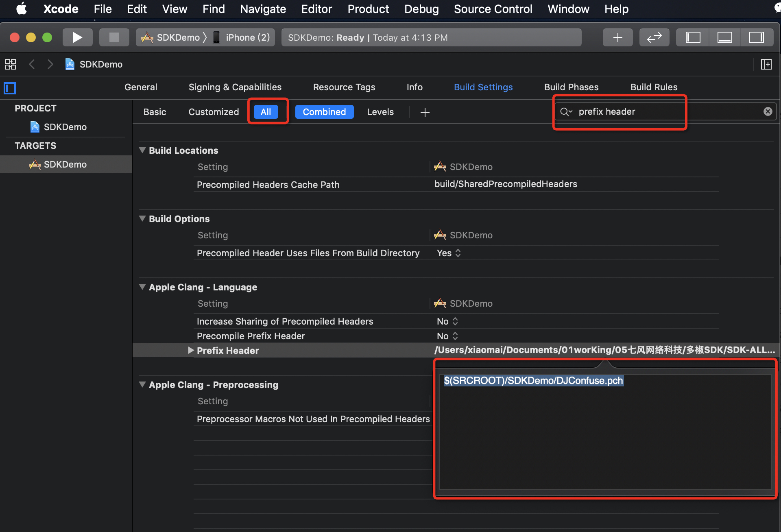Viewport: 781px width, 532px height.
Task: Change Increase Sharing of Precompiled Headers value
Action: tap(447, 321)
